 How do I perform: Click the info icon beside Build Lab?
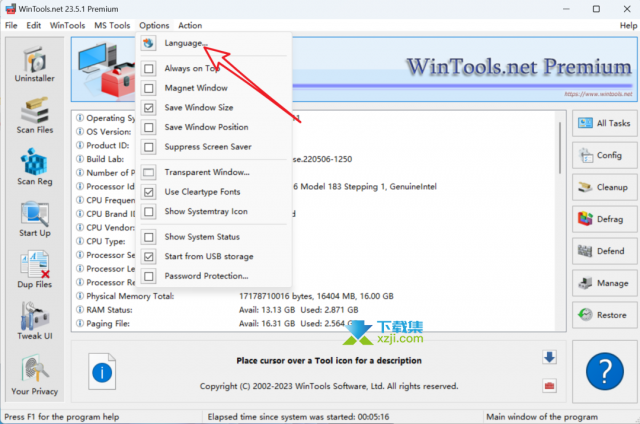tap(80, 159)
